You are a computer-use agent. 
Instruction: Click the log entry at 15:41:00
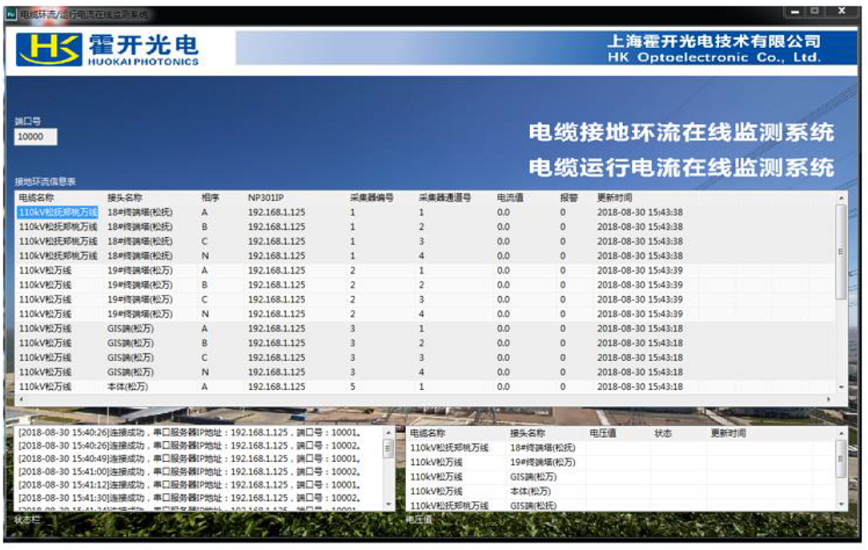pyautogui.click(x=190, y=472)
